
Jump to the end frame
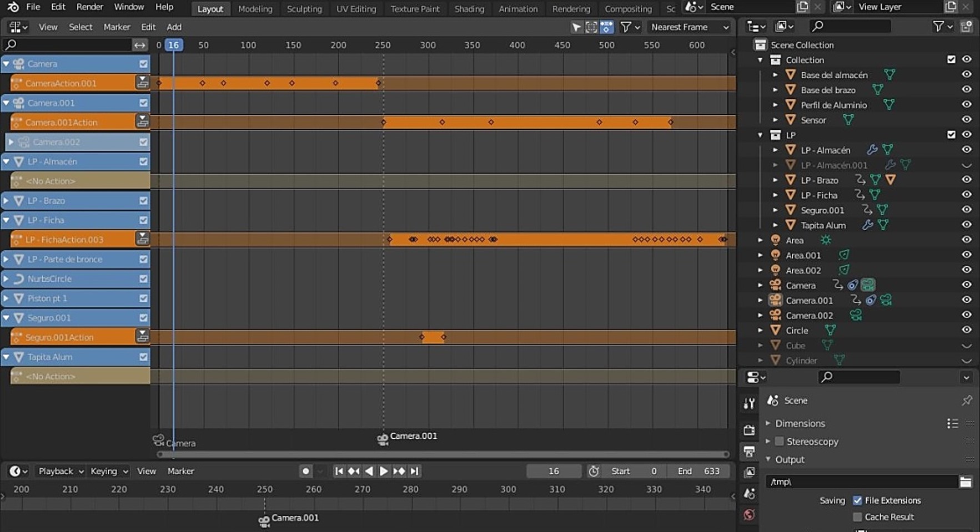coord(414,471)
